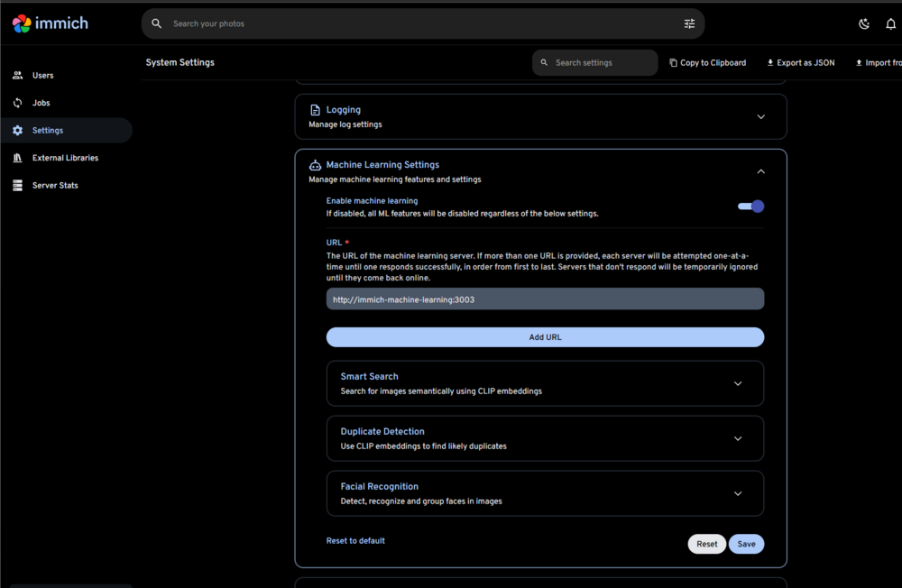The height and width of the screenshot is (588, 902).
Task: Click the External Libraries icon
Action: pyautogui.click(x=18, y=158)
